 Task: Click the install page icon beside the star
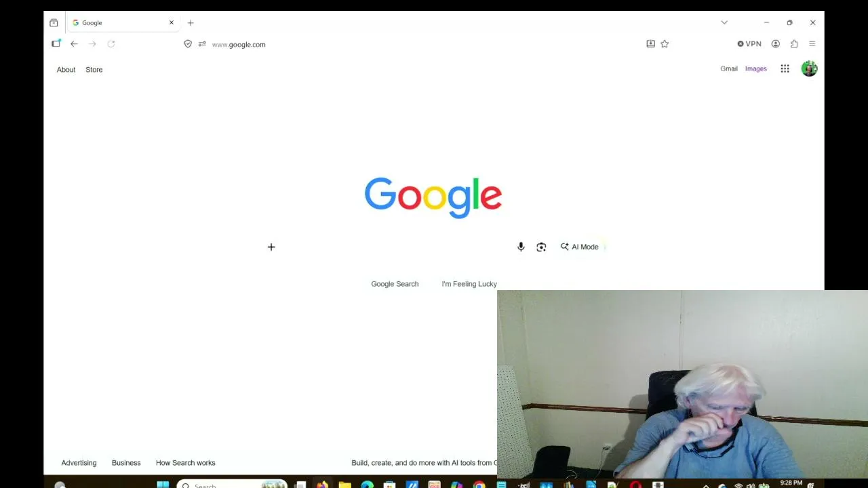click(x=650, y=43)
